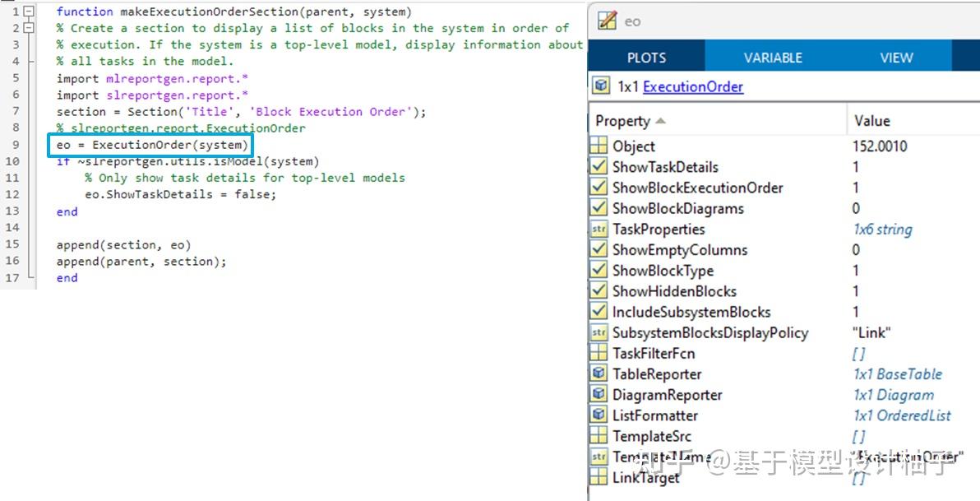
Task: Click the cube icon beside 1x1 ExecutionOrder
Action: [x=601, y=86]
